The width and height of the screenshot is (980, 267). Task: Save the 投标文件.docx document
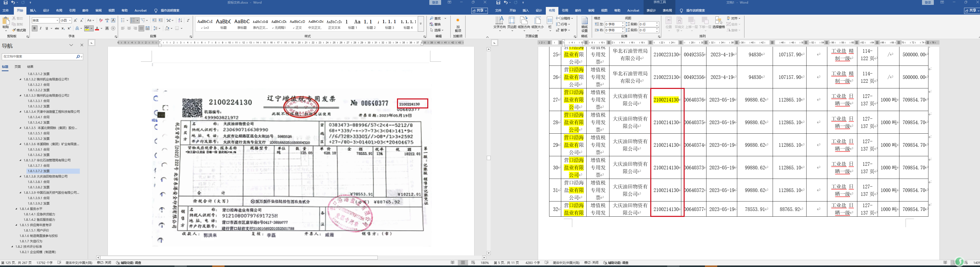tap(5, 3)
